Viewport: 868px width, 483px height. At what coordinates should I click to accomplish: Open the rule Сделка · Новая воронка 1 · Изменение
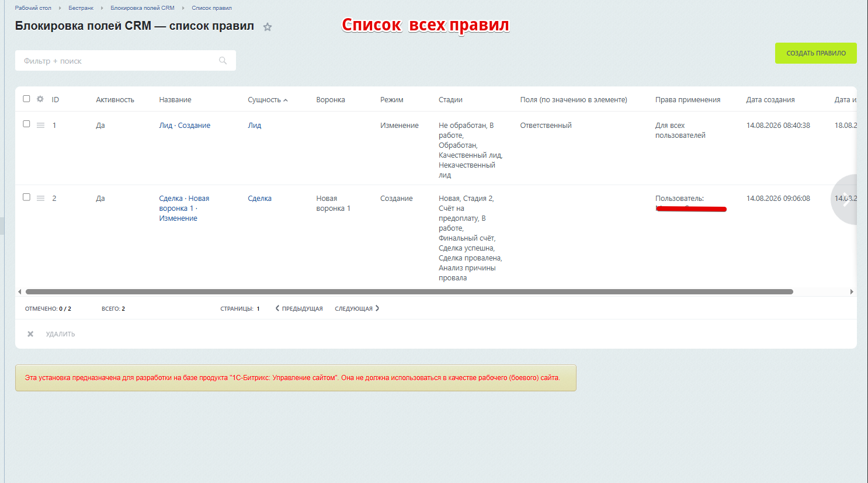(x=184, y=209)
